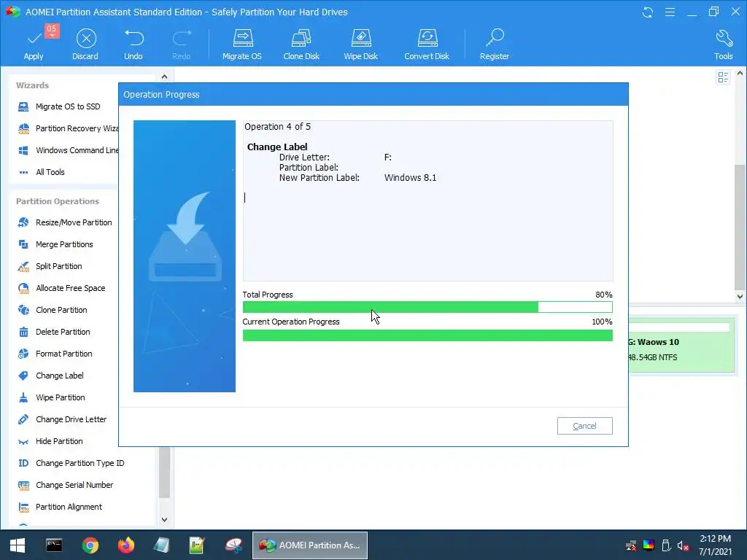Select Split Partition operation

tap(50, 266)
